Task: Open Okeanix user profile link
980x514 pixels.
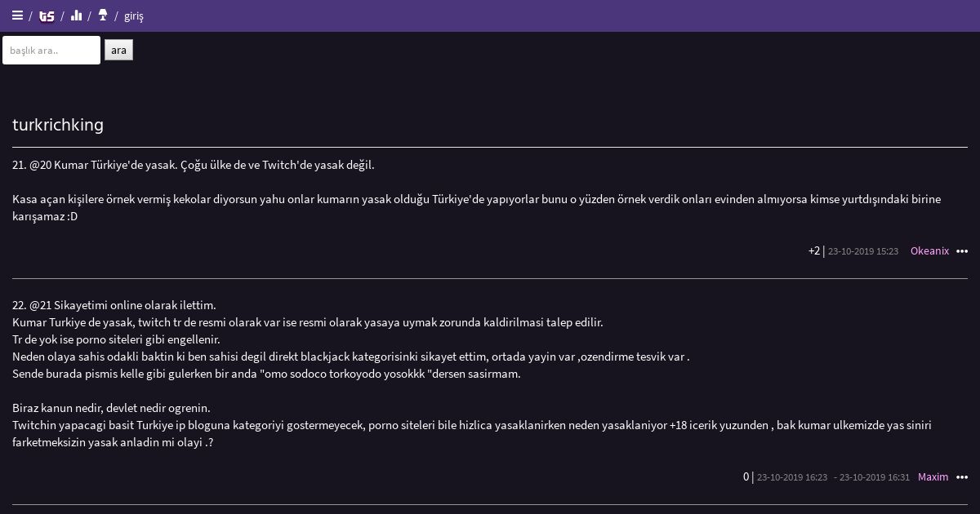Action: [x=929, y=251]
